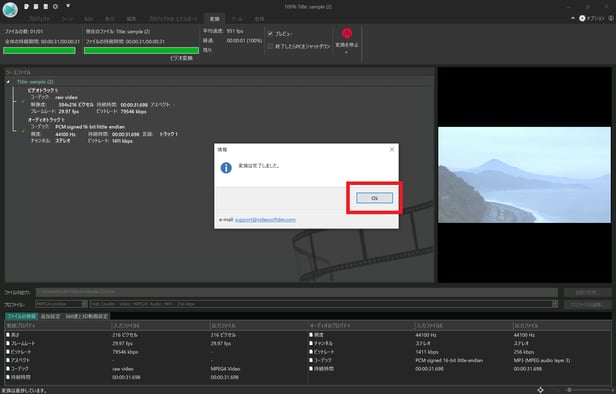Click the icon beside アスペクト property
The width and height of the screenshot is (616, 394).
click(x=8, y=360)
